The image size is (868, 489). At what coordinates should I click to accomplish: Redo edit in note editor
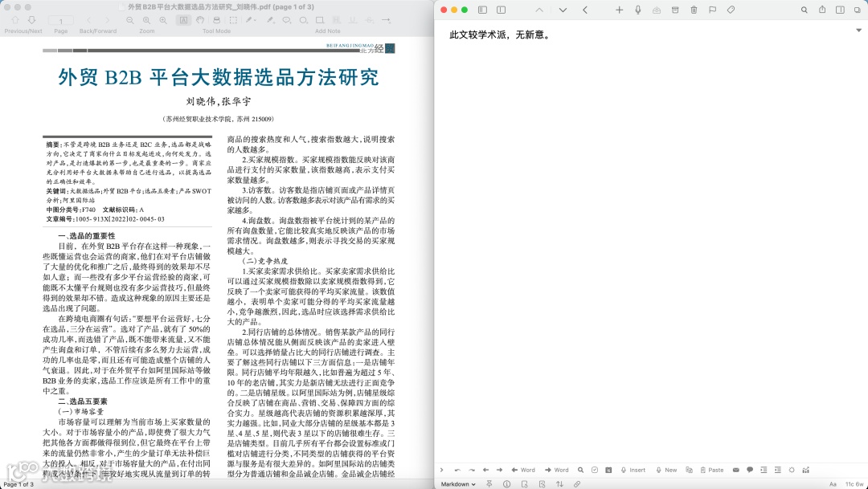pos(472,471)
